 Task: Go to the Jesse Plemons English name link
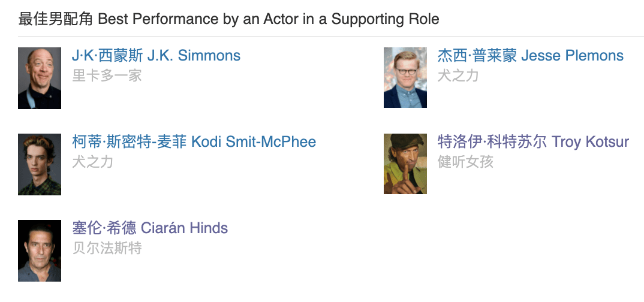[x=572, y=56]
